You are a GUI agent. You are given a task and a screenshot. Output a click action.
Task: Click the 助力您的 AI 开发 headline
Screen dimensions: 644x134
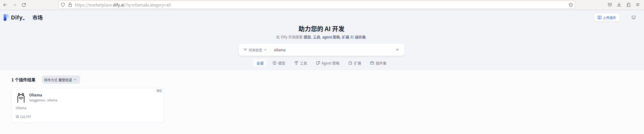tap(321, 29)
